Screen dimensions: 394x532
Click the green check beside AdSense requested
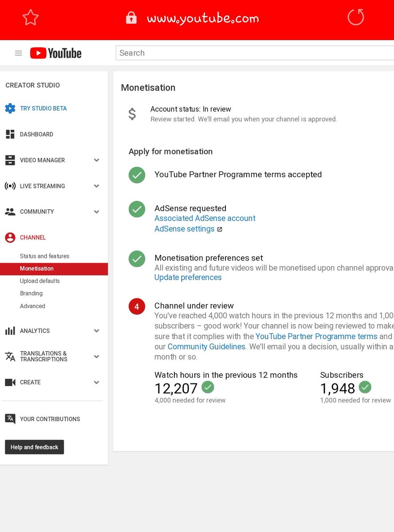(x=137, y=209)
